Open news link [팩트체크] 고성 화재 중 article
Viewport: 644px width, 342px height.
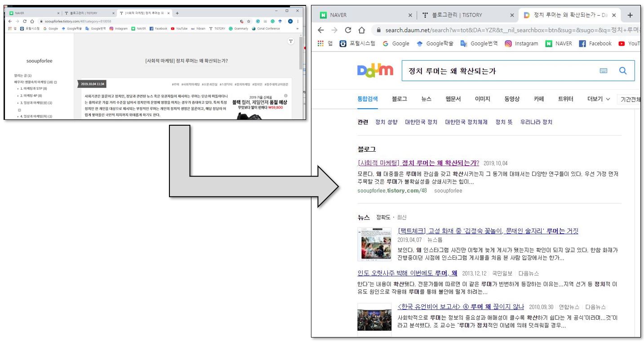click(488, 231)
